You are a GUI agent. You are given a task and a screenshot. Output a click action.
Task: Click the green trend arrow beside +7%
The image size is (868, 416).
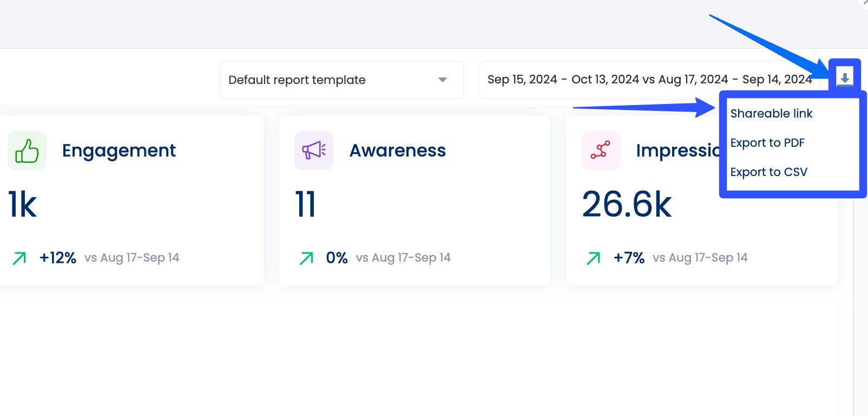point(594,258)
